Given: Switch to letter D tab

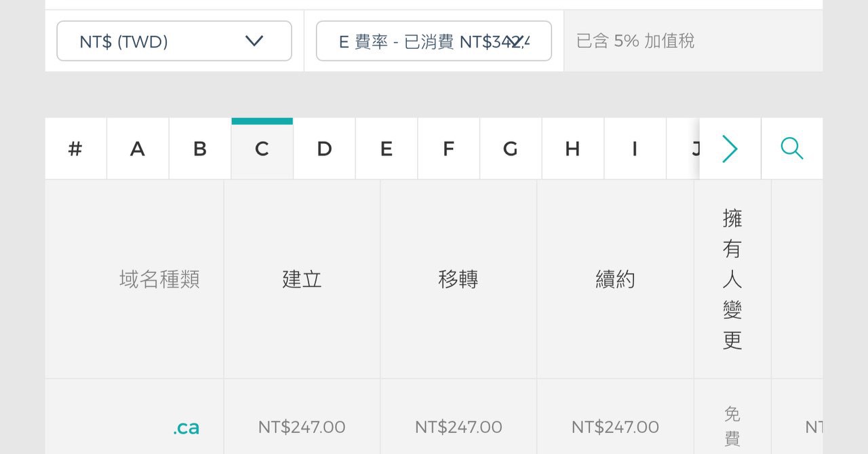Looking at the screenshot, I should click(x=324, y=149).
